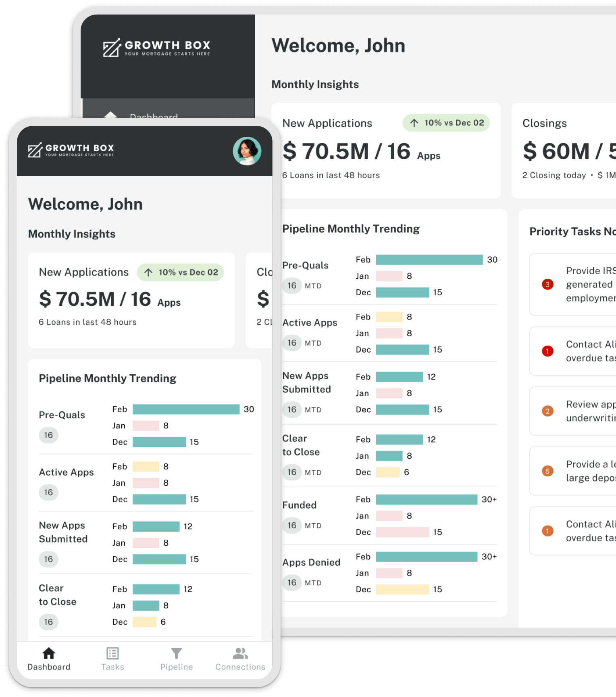
Task: Click '2 Closing today' text in the Closings card
Action: (x=554, y=175)
